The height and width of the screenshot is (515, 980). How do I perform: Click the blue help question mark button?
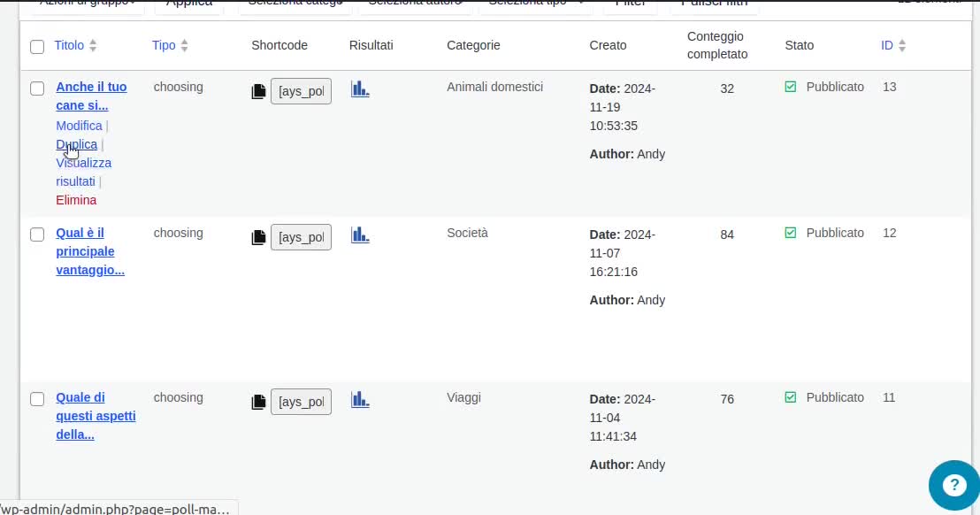pos(953,485)
